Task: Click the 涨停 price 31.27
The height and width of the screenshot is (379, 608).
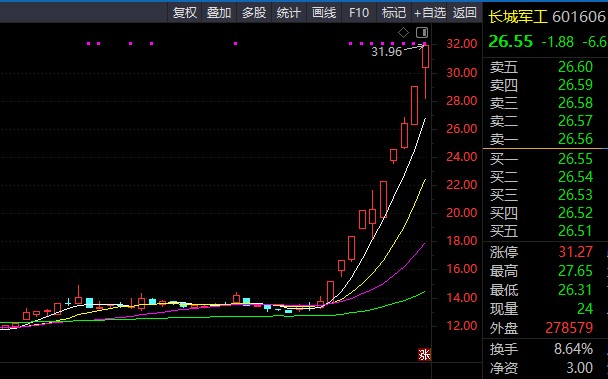Action: (x=575, y=252)
